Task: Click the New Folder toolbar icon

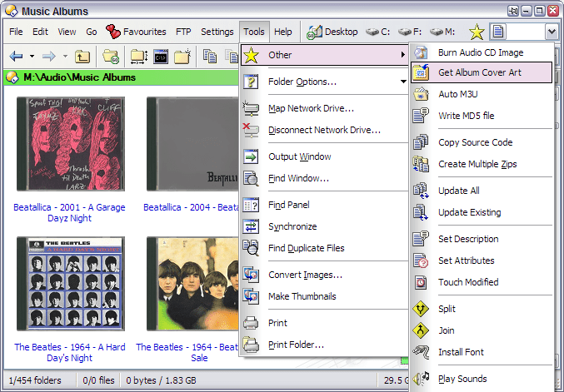Action: pos(182,57)
